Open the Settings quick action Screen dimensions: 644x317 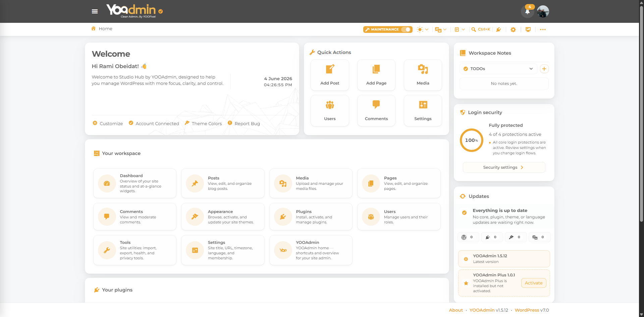point(423,111)
